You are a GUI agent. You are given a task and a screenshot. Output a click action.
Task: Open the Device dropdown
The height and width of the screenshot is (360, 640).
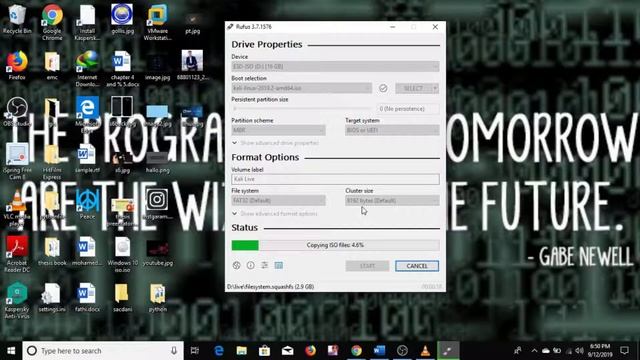[x=335, y=66]
